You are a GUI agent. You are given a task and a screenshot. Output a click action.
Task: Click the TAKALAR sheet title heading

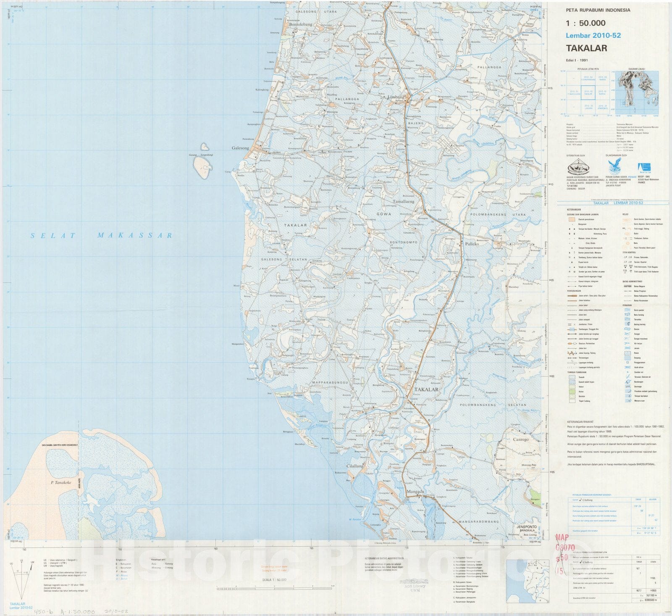(586, 48)
